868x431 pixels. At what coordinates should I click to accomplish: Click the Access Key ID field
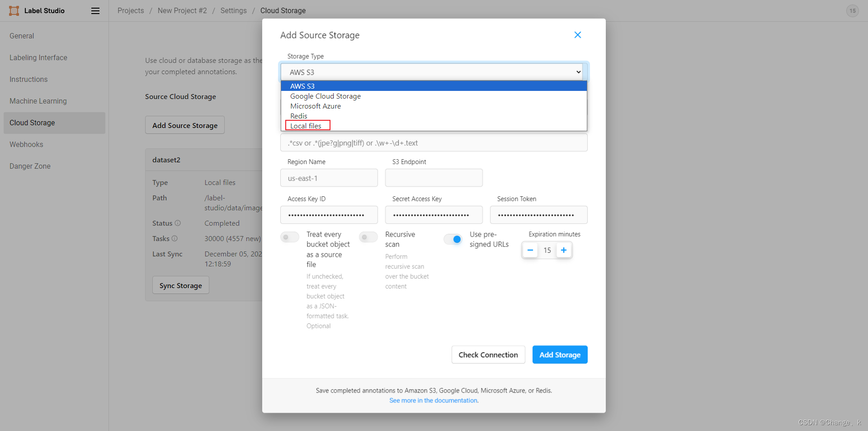329,215
